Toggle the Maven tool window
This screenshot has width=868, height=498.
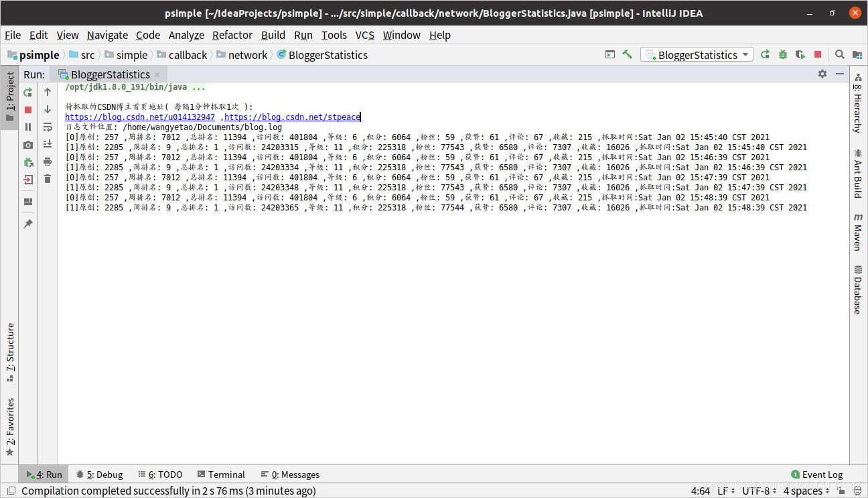point(858,231)
